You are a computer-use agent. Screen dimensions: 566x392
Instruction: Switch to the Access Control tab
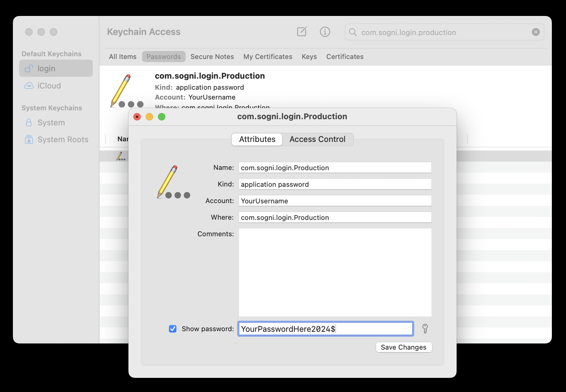pos(317,139)
